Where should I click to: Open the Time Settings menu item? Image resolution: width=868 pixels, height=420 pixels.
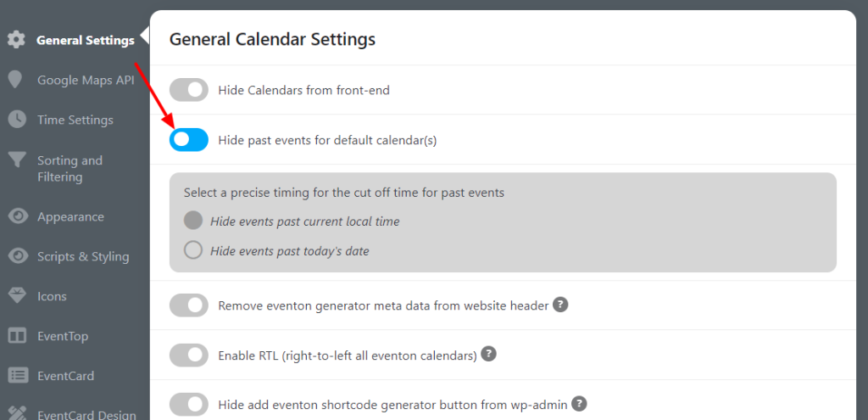click(75, 120)
